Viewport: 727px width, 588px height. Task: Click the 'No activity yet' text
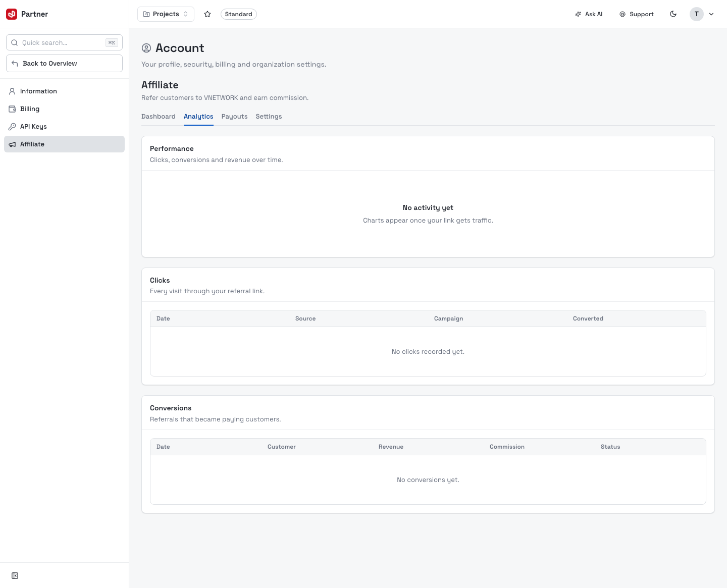pyautogui.click(x=428, y=207)
